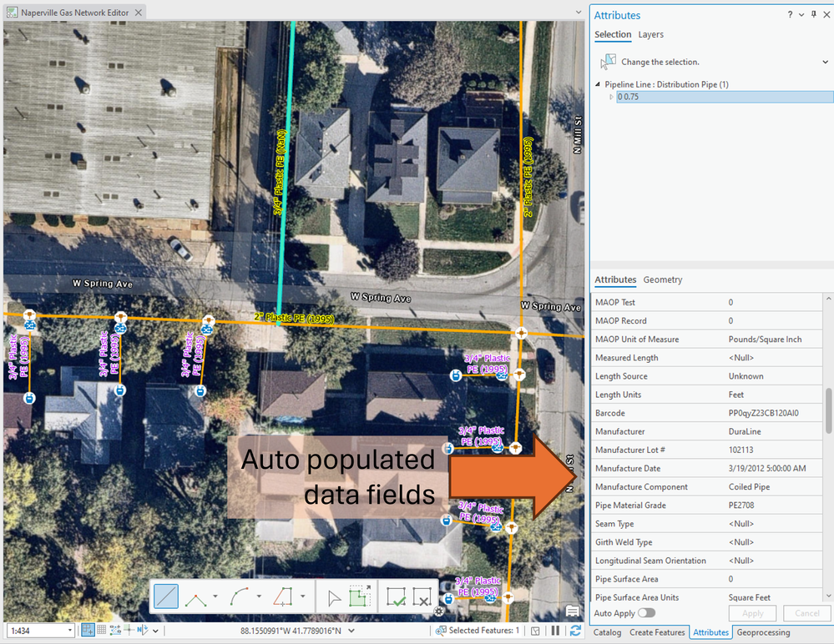Select the straight Line segment tool

click(x=165, y=596)
